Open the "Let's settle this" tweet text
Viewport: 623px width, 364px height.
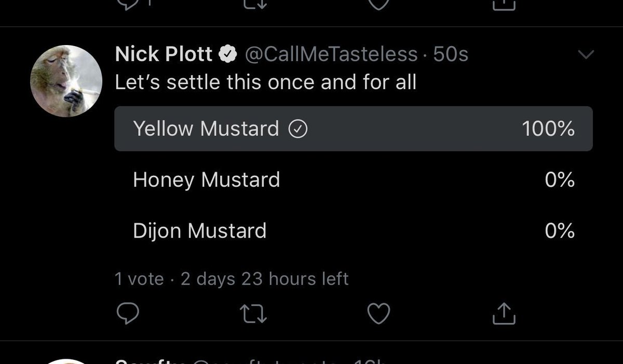click(x=265, y=82)
